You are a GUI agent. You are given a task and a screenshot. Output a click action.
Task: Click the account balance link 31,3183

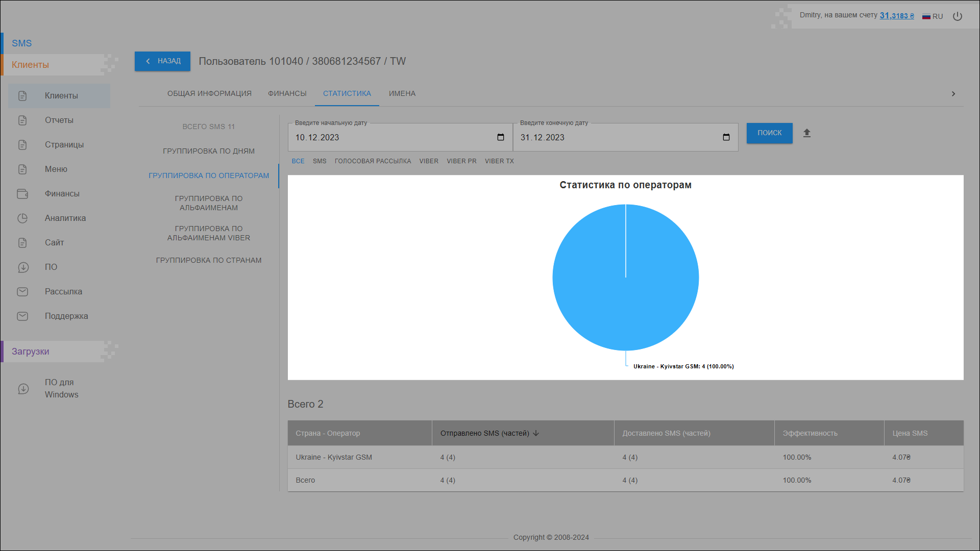[896, 16]
